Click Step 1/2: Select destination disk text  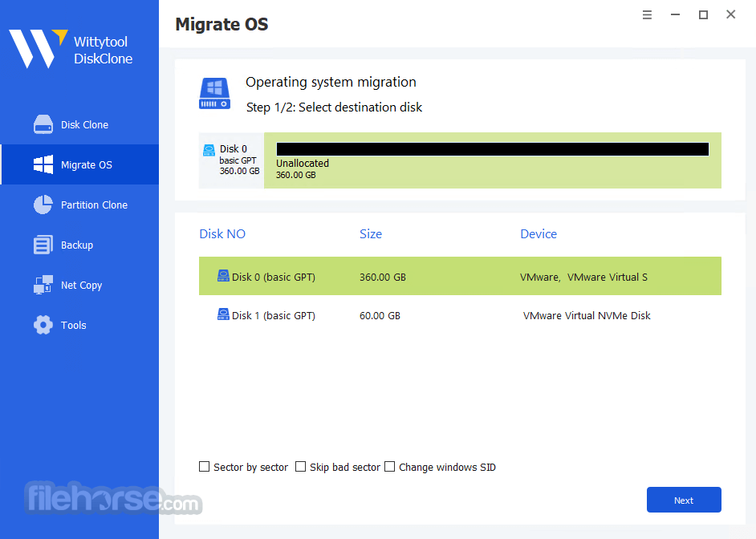point(334,107)
